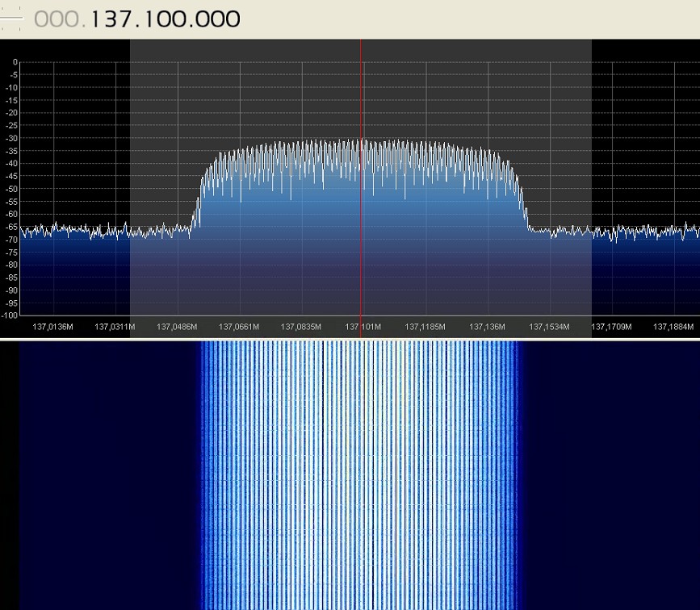Click the -30 dB level label
The width and height of the screenshot is (700, 610).
click(x=11, y=138)
